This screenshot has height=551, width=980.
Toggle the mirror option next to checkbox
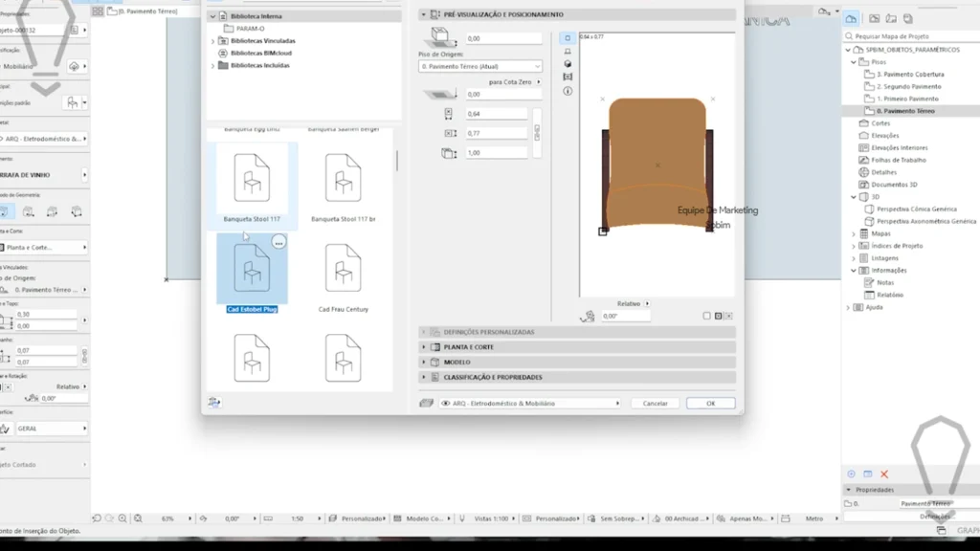[718, 316]
